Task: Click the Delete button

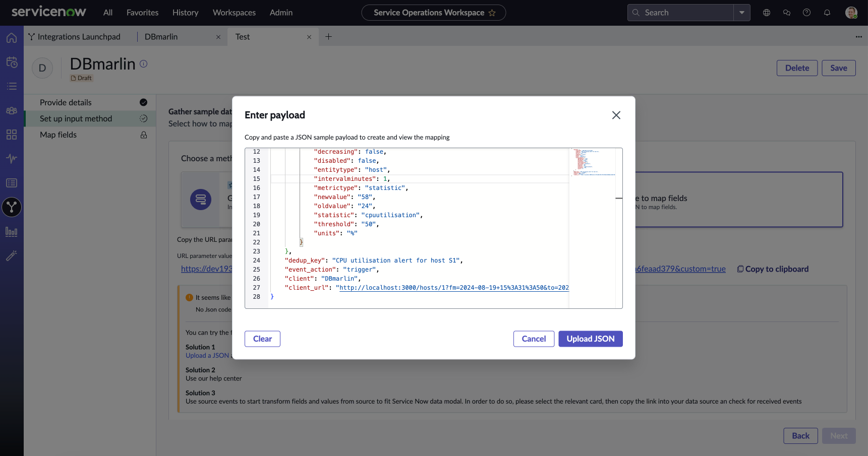Action: click(797, 68)
